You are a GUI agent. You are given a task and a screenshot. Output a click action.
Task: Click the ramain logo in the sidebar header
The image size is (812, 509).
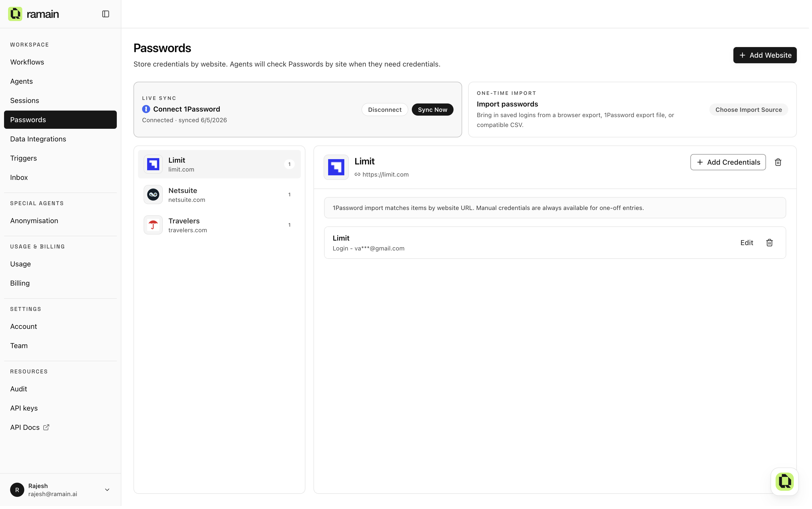point(33,14)
